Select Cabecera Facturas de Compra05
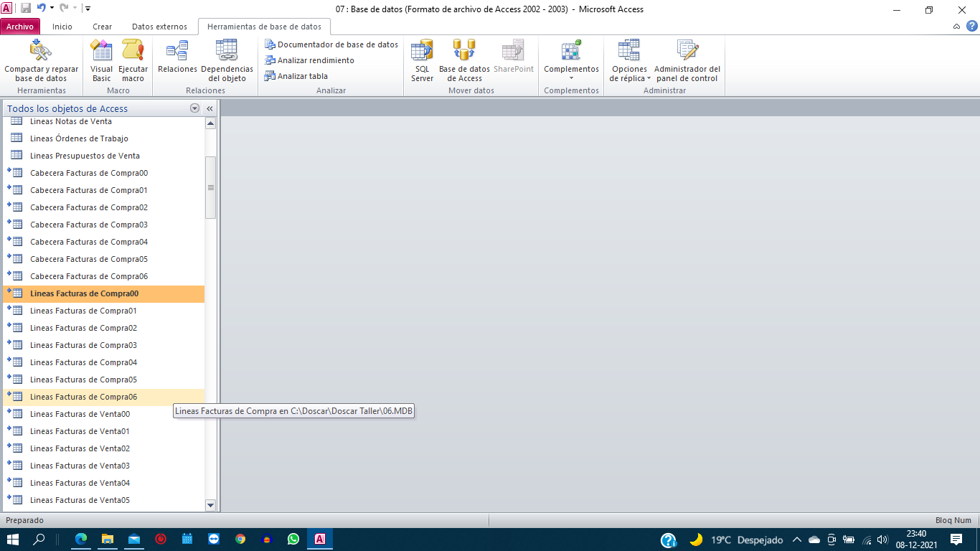 (103, 259)
